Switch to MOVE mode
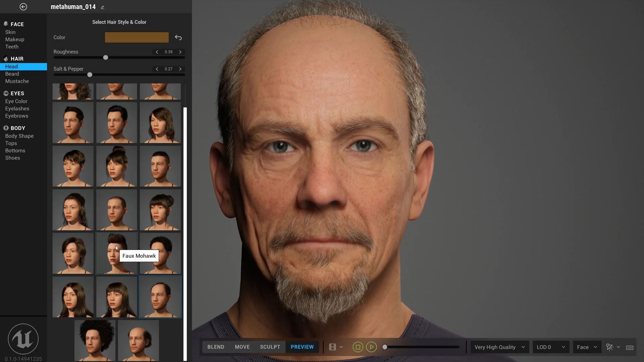The width and height of the screenshot is (644, 362). pyautogui.click(x=242, y=347)
